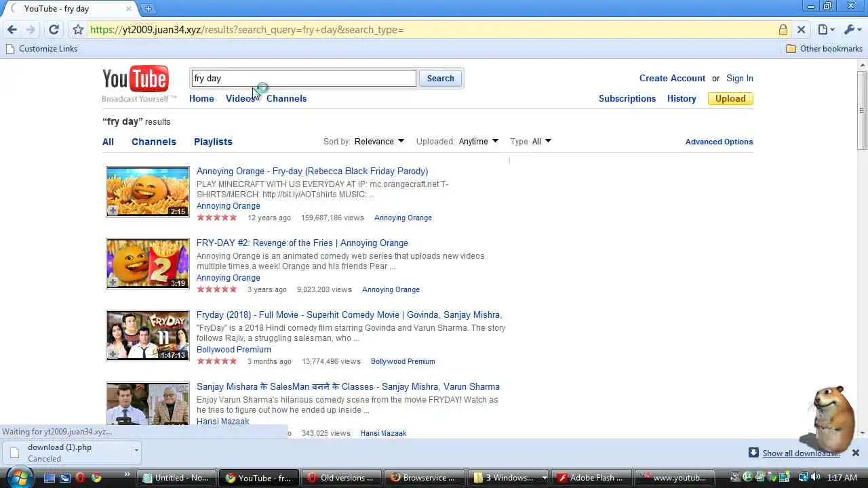
Task: Expand the 3 Windows taskbar group arrow
Action: click(545, 478)
